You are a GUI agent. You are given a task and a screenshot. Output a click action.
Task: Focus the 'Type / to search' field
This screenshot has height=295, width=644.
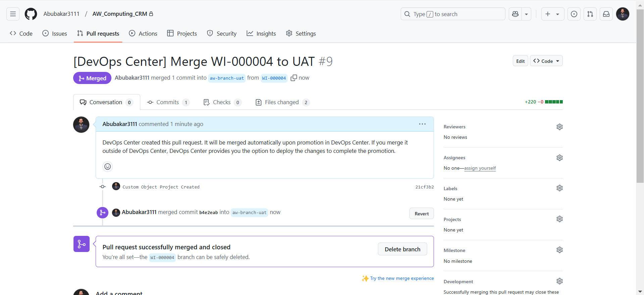tap(453, 14)
